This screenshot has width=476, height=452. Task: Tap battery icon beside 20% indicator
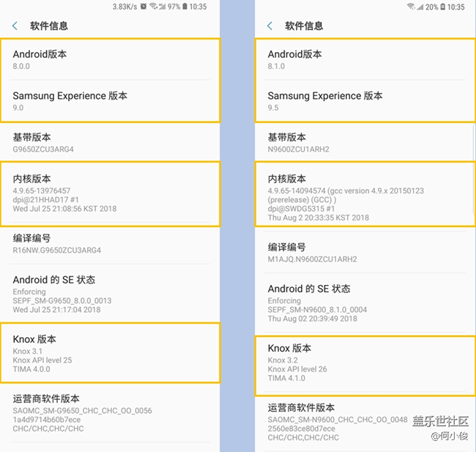coord(443,7)
